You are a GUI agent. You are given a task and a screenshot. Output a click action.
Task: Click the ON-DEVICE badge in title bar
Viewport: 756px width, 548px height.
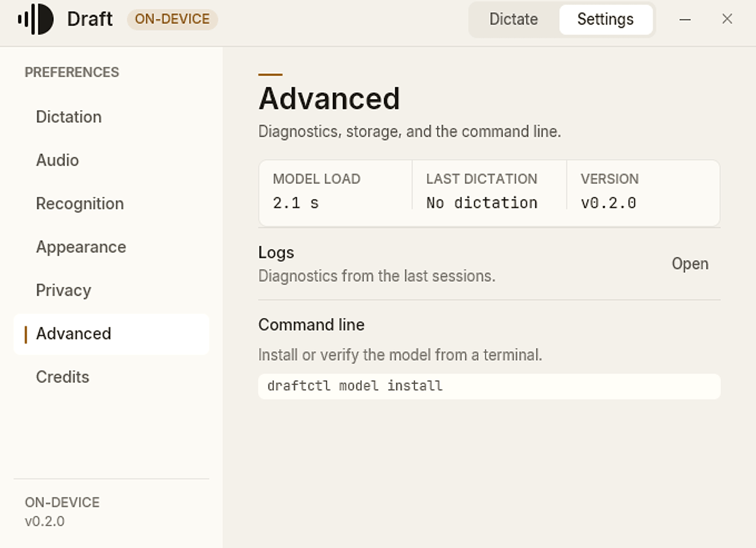click(x=172, y=19)
